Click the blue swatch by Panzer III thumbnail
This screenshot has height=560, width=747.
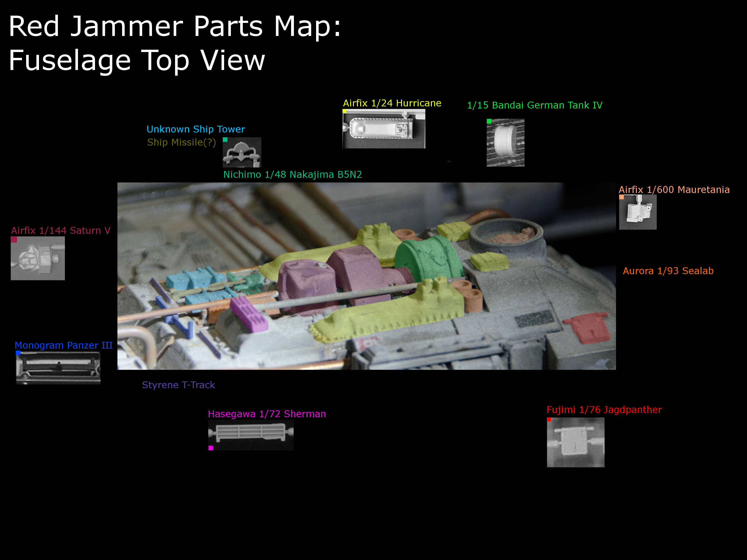[x=18, y=353]
